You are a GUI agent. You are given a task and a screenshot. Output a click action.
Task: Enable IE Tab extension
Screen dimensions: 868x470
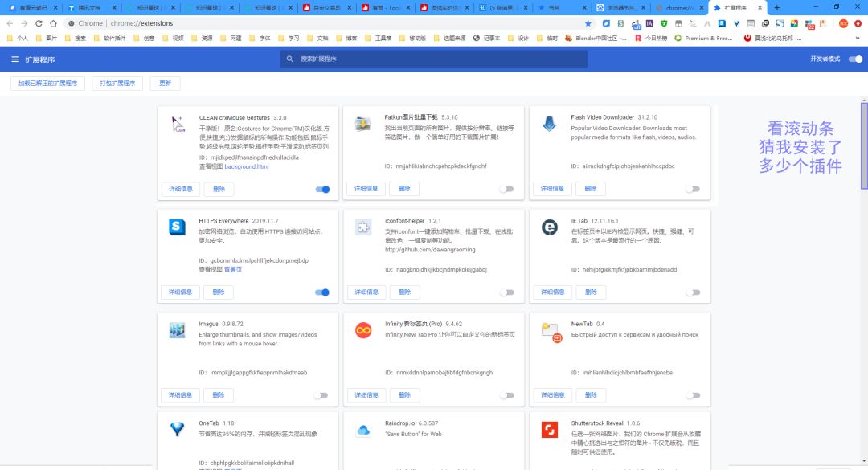click(693, 292)
